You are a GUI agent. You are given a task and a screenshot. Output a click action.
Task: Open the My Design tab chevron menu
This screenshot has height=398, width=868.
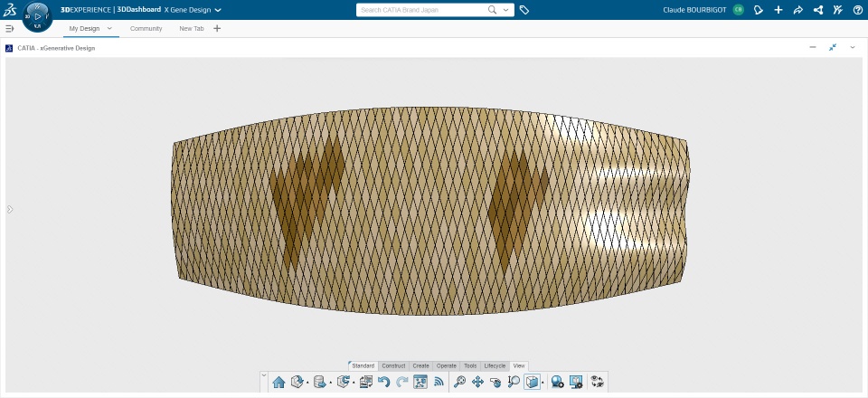pyautogui.click(x=109, y=28)
